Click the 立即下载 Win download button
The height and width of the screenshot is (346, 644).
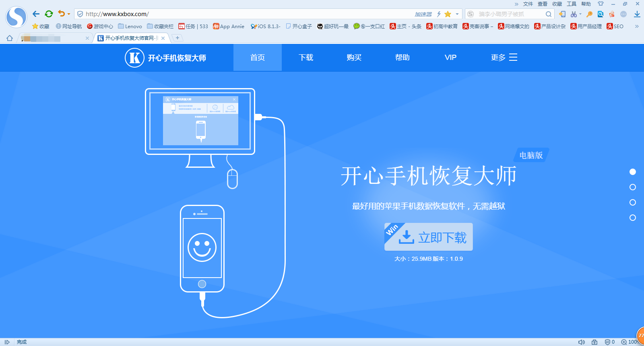429,237
